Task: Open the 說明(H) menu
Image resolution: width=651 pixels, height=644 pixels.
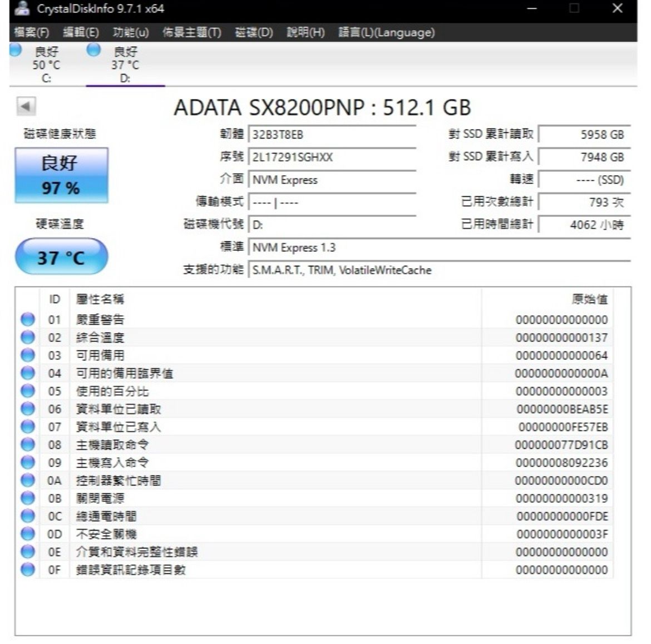Action: click(305, 32)
